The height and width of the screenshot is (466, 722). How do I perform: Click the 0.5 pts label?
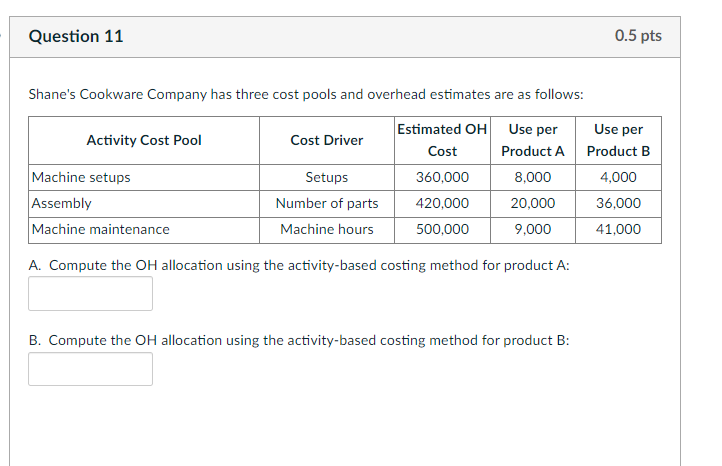[638, 36]
